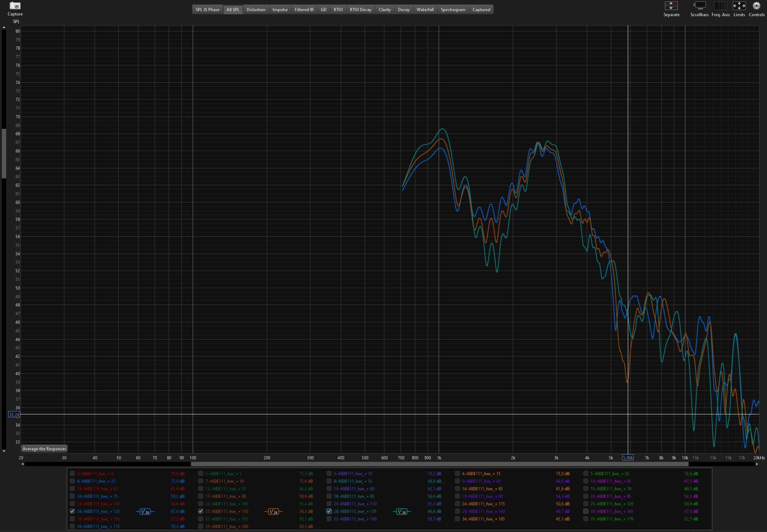767x532 pixels.
Task: Select the All SPL tab
Action: click(x=233, y=10)
